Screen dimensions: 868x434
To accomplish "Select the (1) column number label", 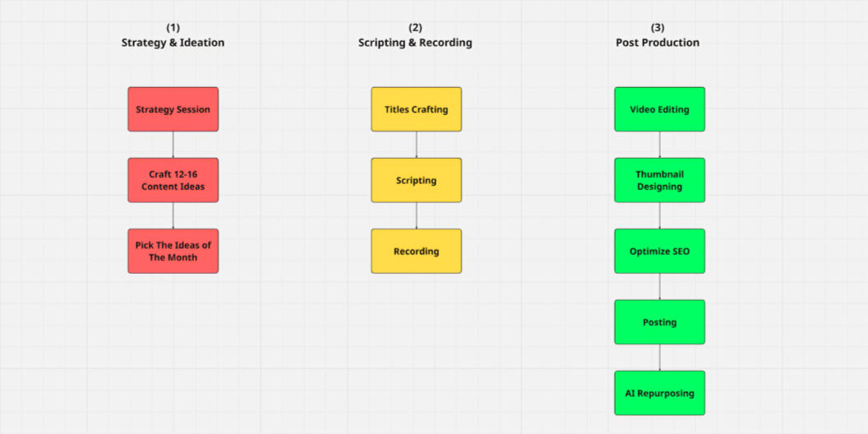I will (x=173, y=28).
